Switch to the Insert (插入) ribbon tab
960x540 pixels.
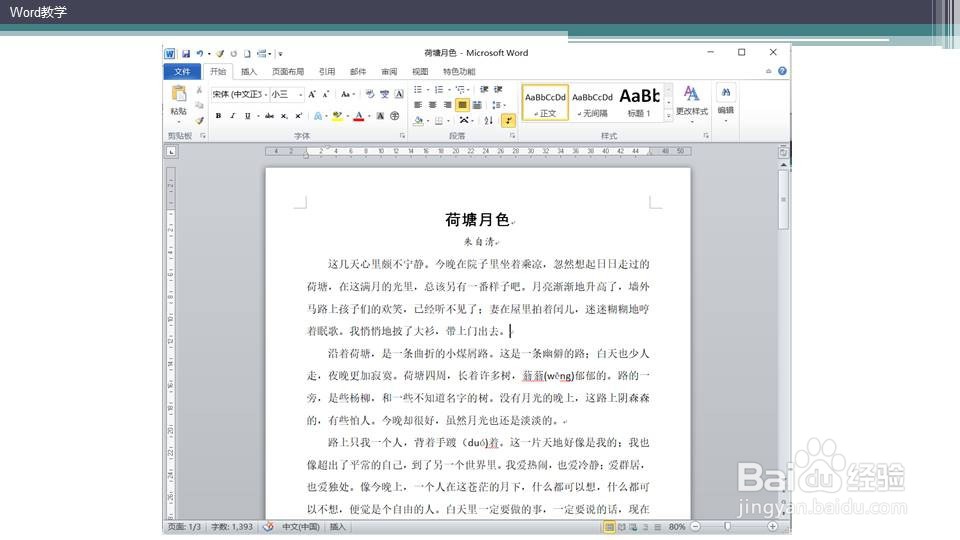(249, 72)
